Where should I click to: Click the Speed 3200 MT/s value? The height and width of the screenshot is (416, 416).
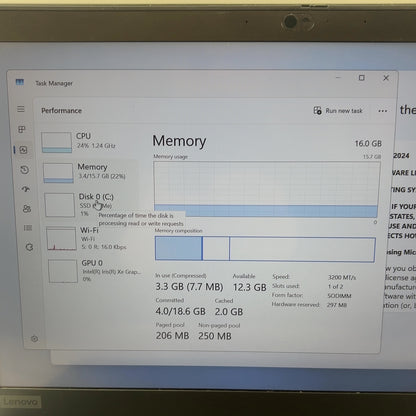[342, 277]
